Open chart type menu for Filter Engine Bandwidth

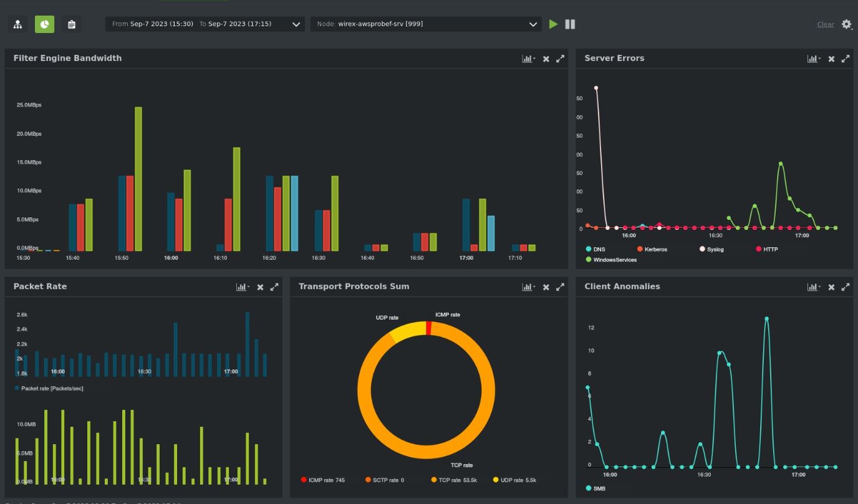[528, 59]
